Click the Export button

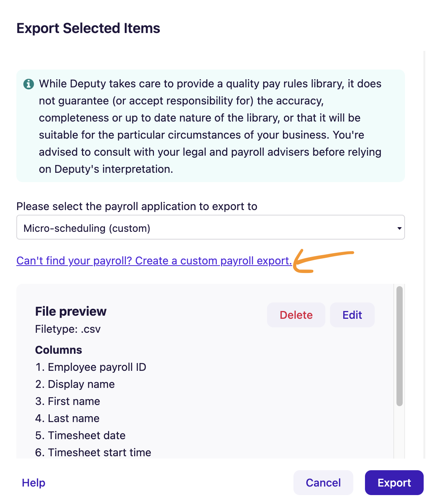pyautogui.click(x=394, y=483)
